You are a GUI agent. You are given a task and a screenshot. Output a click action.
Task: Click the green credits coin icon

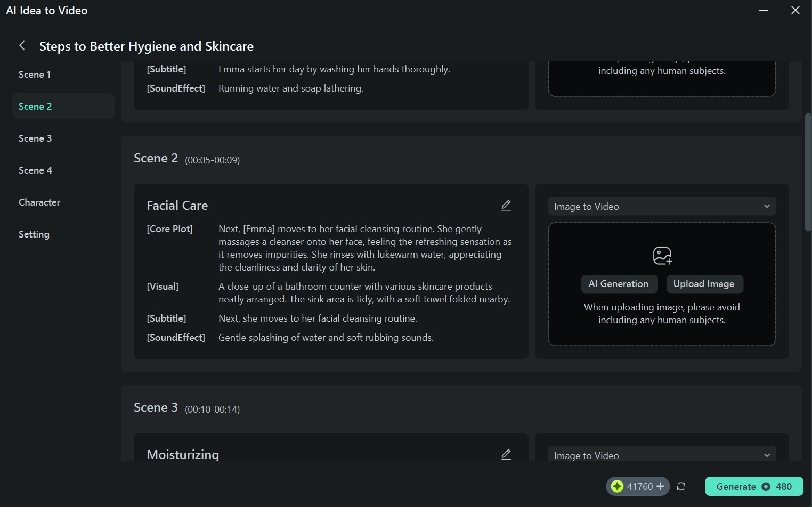[617, 486]
